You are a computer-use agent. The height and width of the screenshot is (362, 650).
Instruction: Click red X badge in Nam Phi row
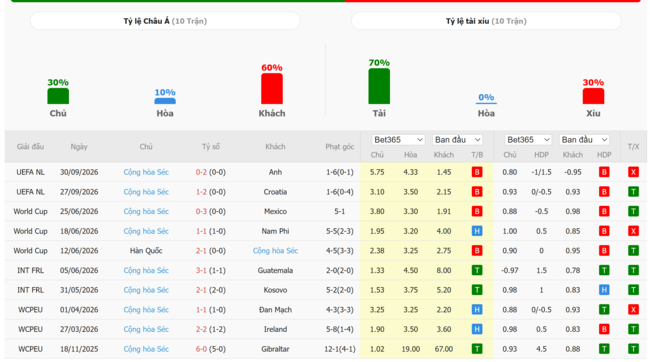point(633,231)
